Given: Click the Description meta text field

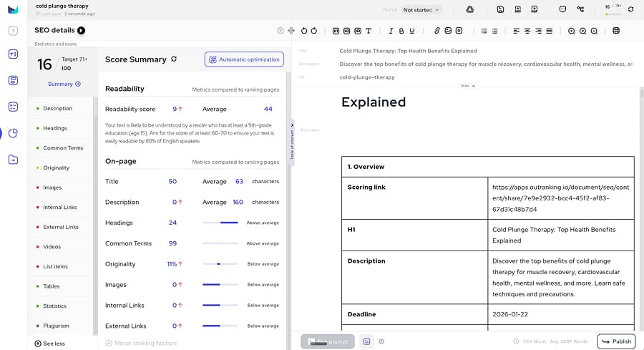Looking at the screenshot, I should pyautogui.click(x=485, y=64).
